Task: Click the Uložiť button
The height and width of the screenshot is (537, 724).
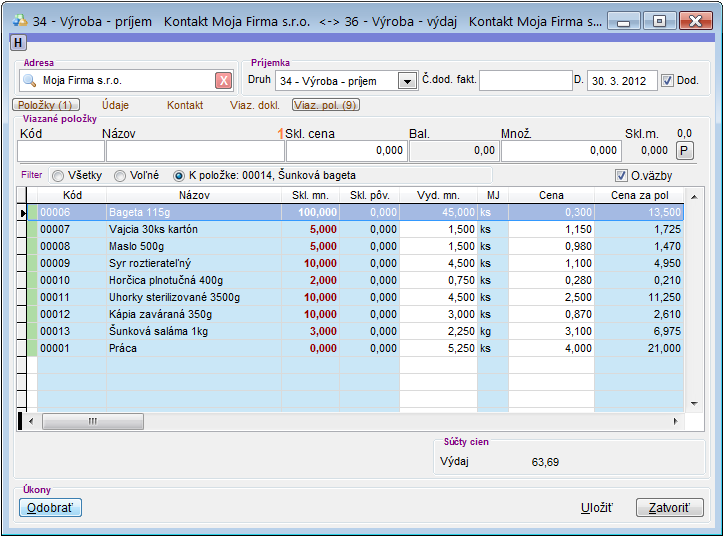Action: pos(597,508)
